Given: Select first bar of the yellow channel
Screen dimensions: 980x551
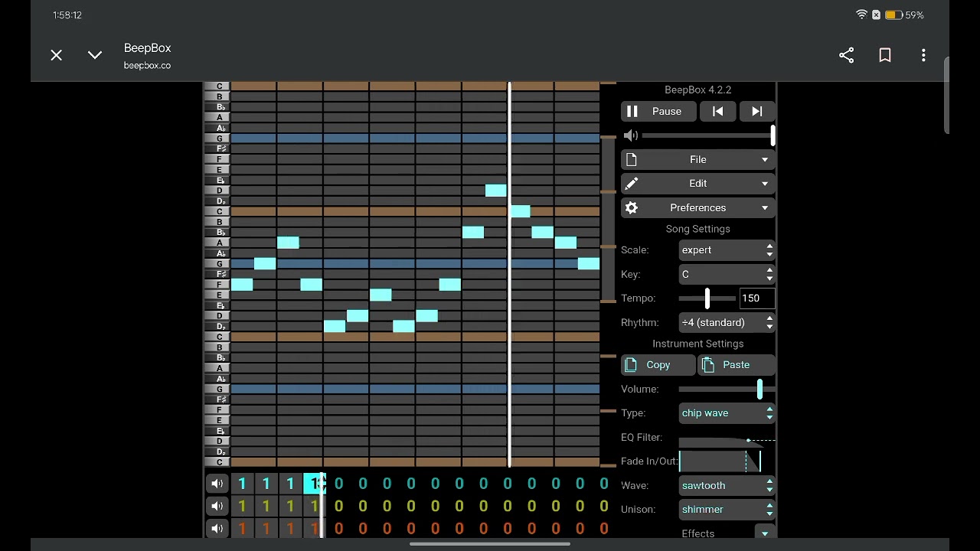Looking at the screenshot, I should (x=242, y=506).
